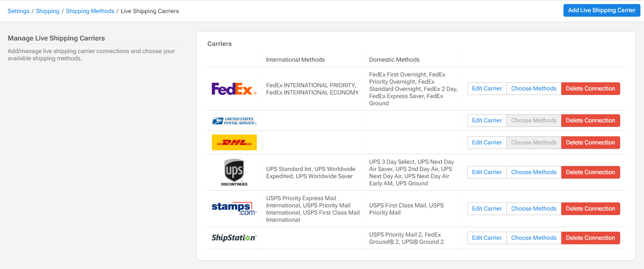The width and height of the screenshot is (644, 269).
Task: Edit the DHL carrier
Action: click(487, 143)
